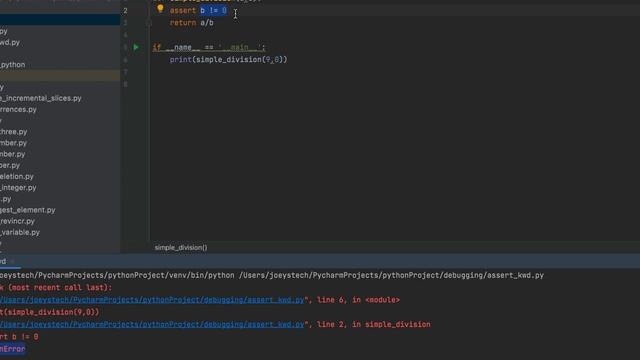This screenshot has width=640, height=360.
Task: Click "return a/b" line in editor
Action: 191,23
